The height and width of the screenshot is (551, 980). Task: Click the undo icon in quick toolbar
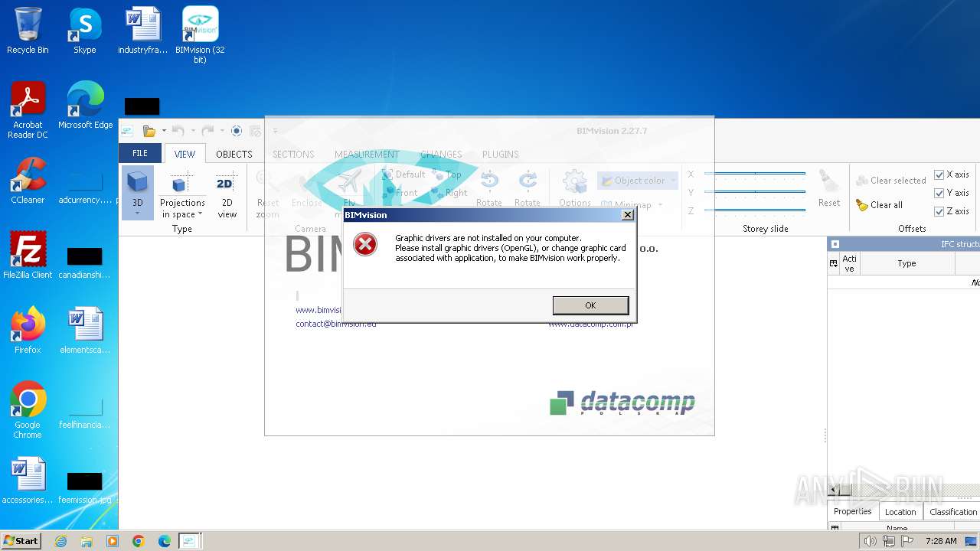coord(178,131)
